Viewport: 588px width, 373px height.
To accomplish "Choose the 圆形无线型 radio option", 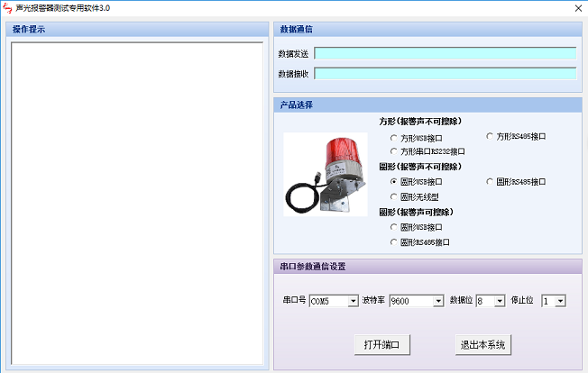I will pyautogui.click(x=414, y=196).
